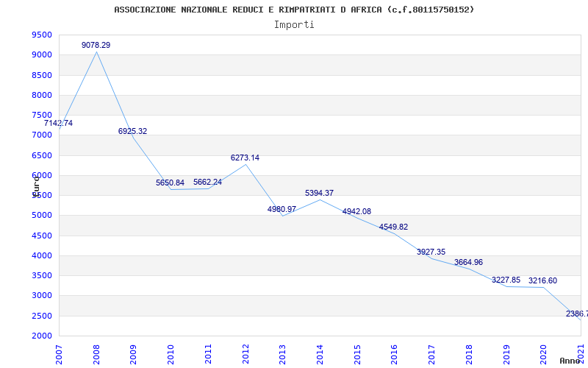Image resolution: width=588 pixels, height=368 pixels.
Task: Click the 6273.14 data label
Action: pyautogui.click(x=245, y=158)
